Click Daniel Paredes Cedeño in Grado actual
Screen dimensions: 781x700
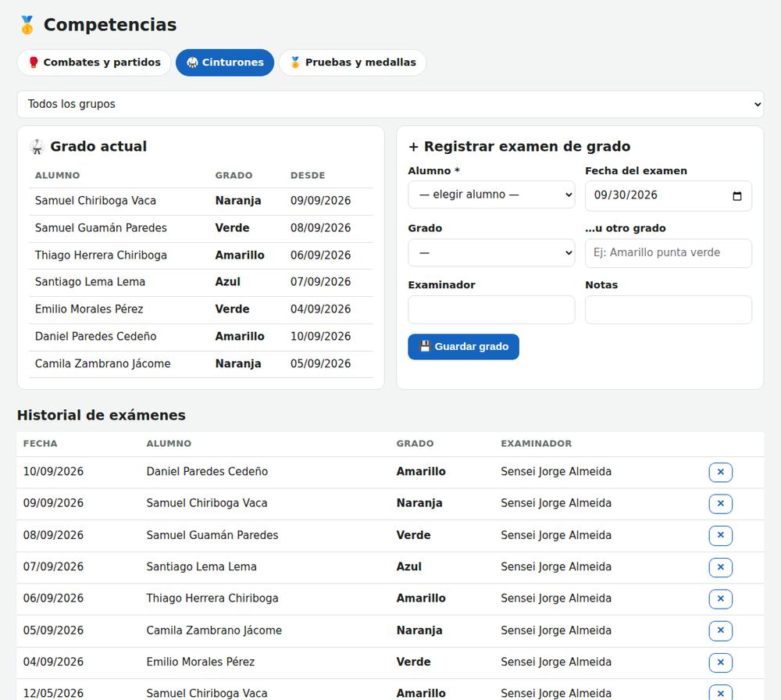click(95, 336)
